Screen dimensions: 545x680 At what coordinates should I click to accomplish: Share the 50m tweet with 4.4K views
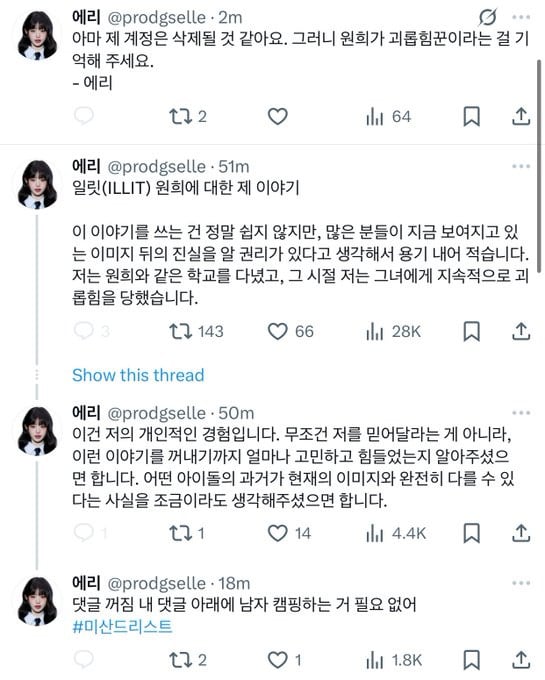point(521,533)
